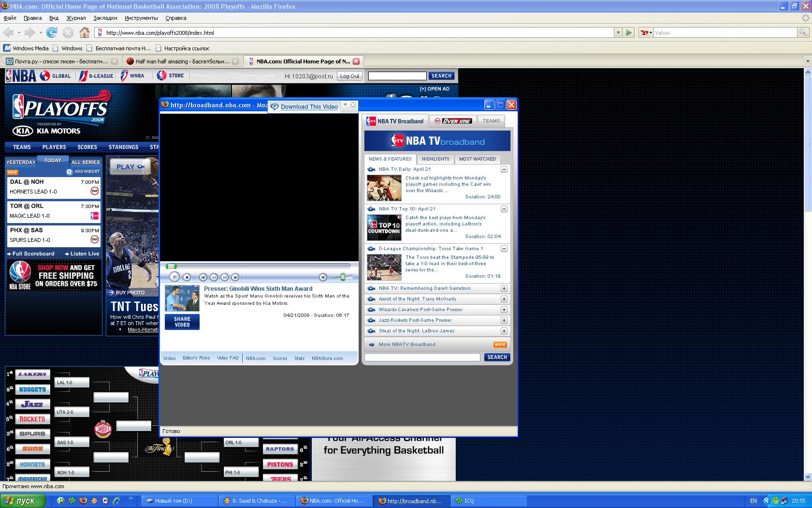This screenshot has height=508, width=812.
Task: Click SEARCH button in broadband panel
Action: (x=497, y=357)
